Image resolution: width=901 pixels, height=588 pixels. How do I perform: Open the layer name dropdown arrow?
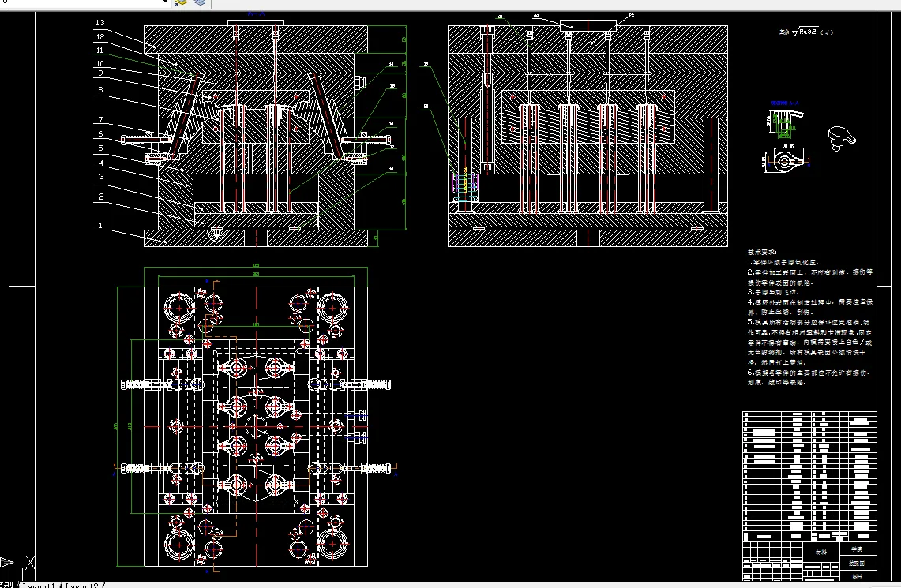[166, 2]
